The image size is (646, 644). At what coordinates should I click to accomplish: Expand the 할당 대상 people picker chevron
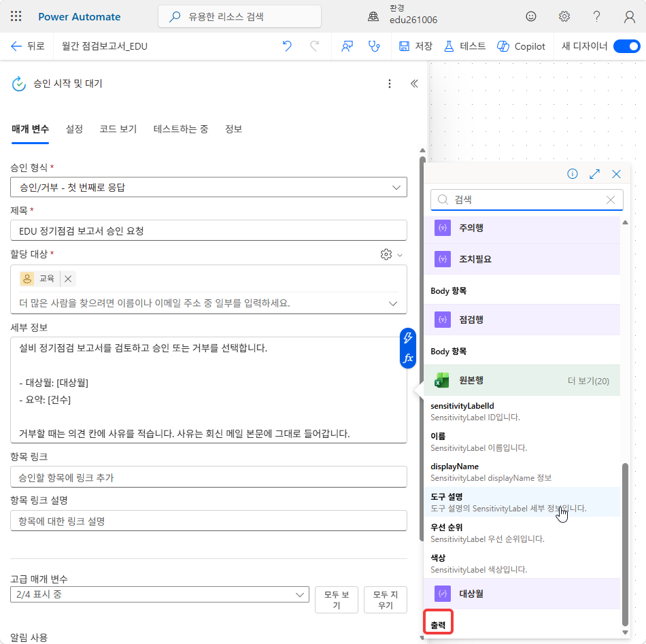[x=393, y=304]
